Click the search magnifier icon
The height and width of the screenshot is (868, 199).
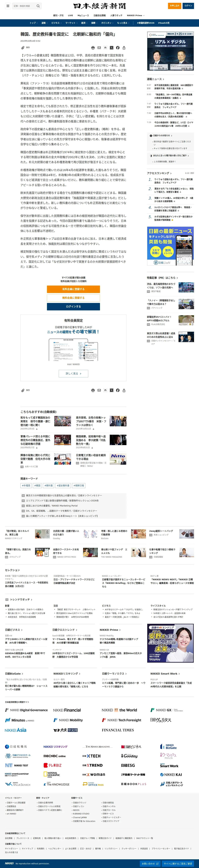[x=38, y=6]
